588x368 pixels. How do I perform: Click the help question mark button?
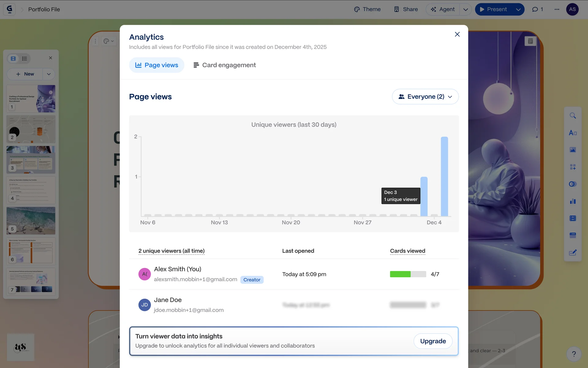coord(574,354)
